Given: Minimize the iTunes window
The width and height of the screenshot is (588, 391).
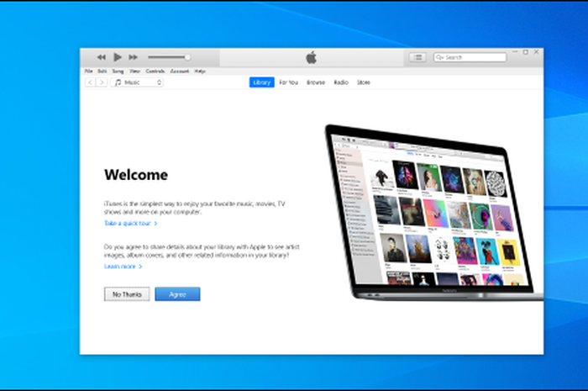Looking at the screenshot, I should point(515,52).
